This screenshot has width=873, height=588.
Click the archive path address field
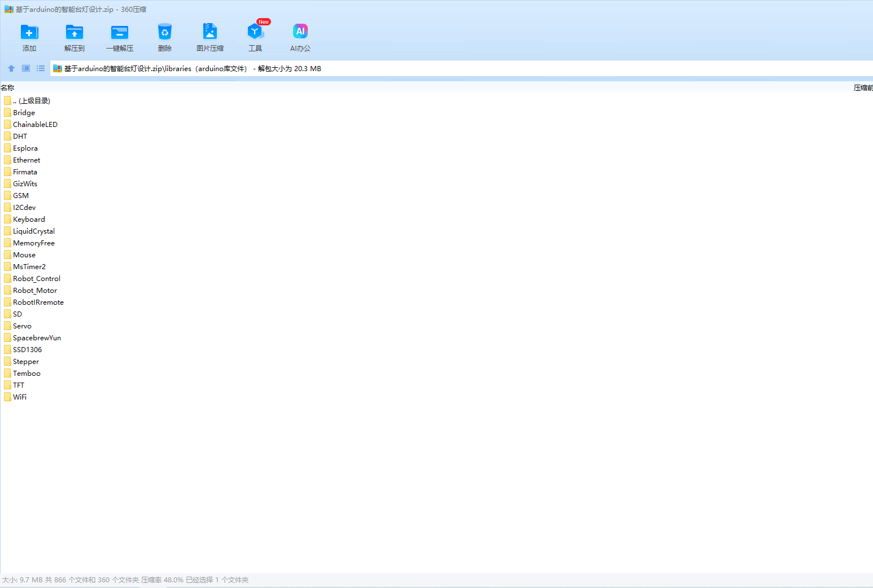click(452, 69)
